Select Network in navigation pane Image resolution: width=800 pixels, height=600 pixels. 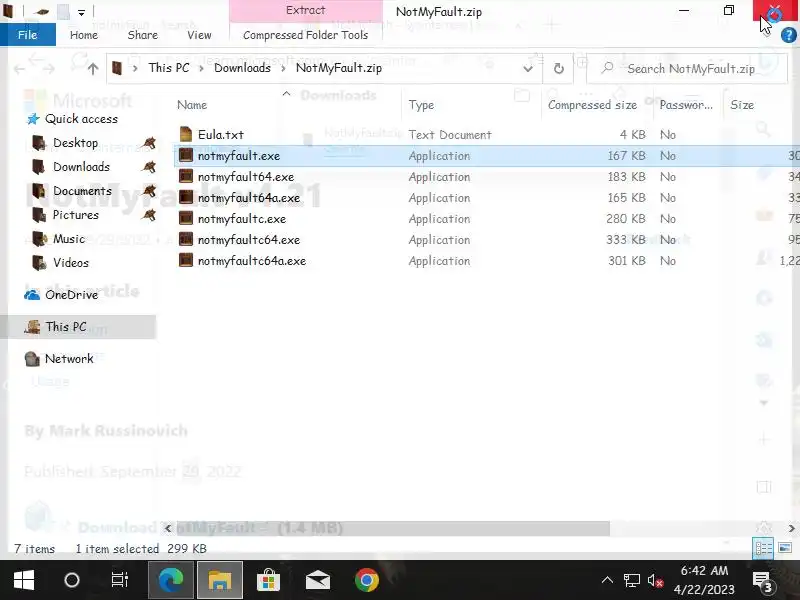tap(69, 359)
